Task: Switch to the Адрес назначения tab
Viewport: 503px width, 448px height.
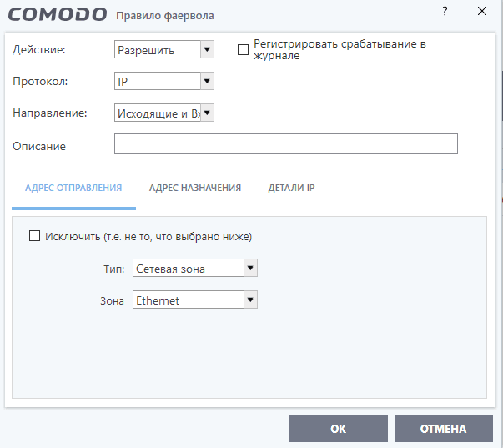Action: click(x=195, y=189)
